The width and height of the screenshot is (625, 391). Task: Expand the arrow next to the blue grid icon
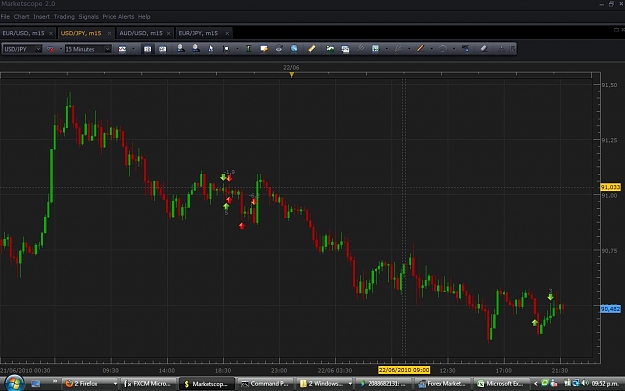[387, 49]
